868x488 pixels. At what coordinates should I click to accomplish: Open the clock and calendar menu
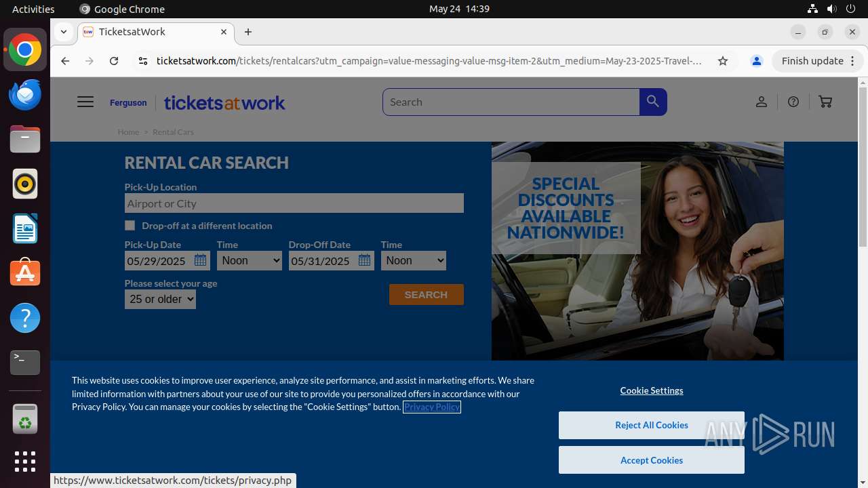pos(459,9)
